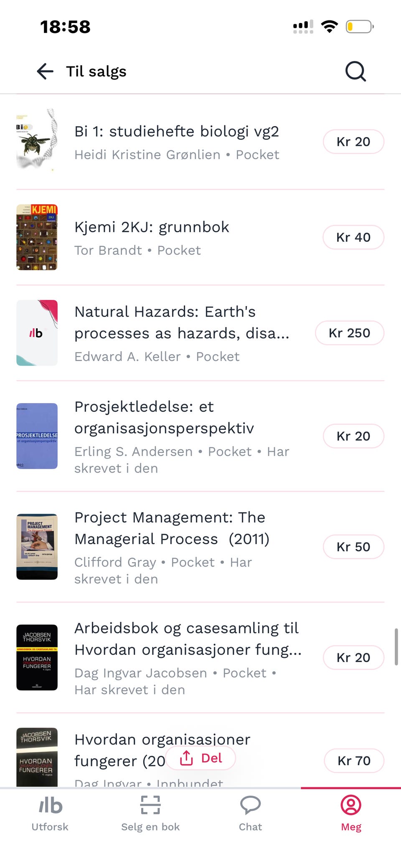Click the Kr 40 price tag

[353, 237]
